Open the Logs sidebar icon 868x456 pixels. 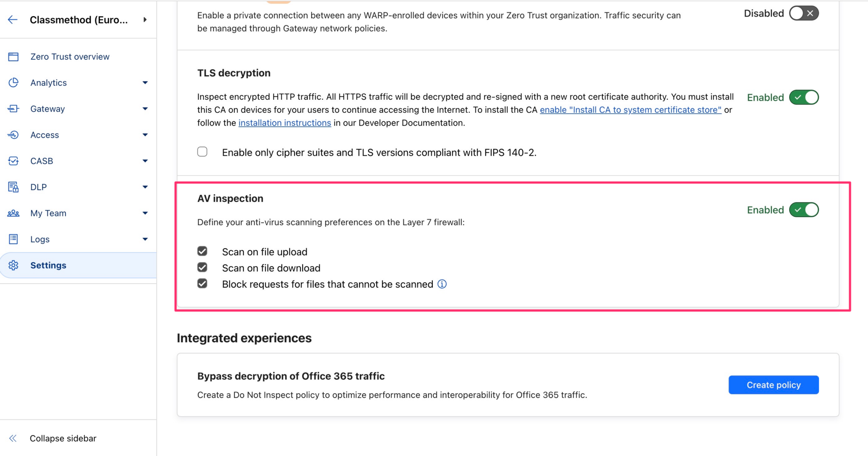coord(14,239)
